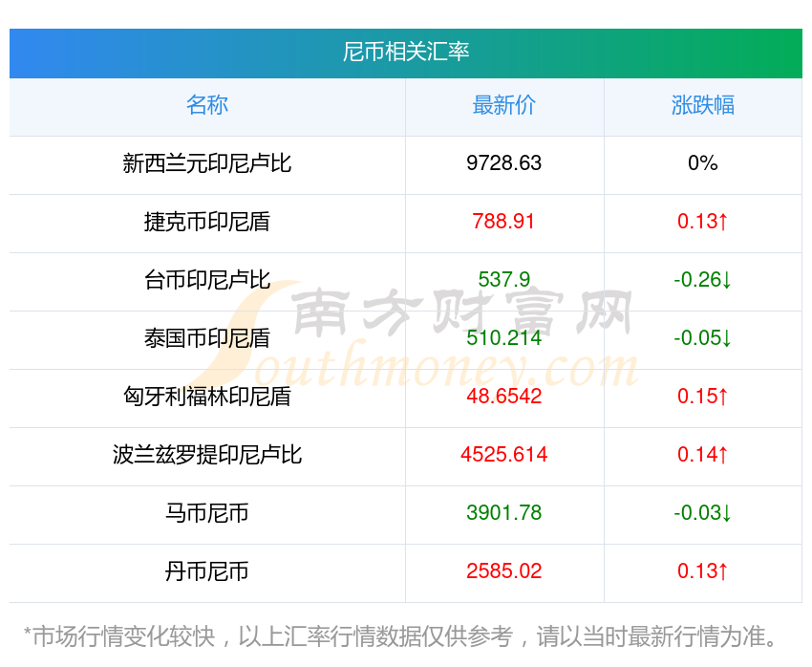Select the 马币尼币 row name

coord(207,513)
